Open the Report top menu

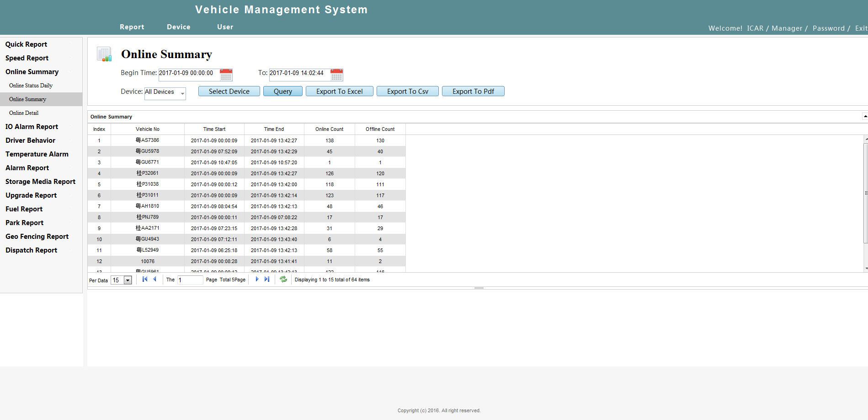[x=132, y=27]
